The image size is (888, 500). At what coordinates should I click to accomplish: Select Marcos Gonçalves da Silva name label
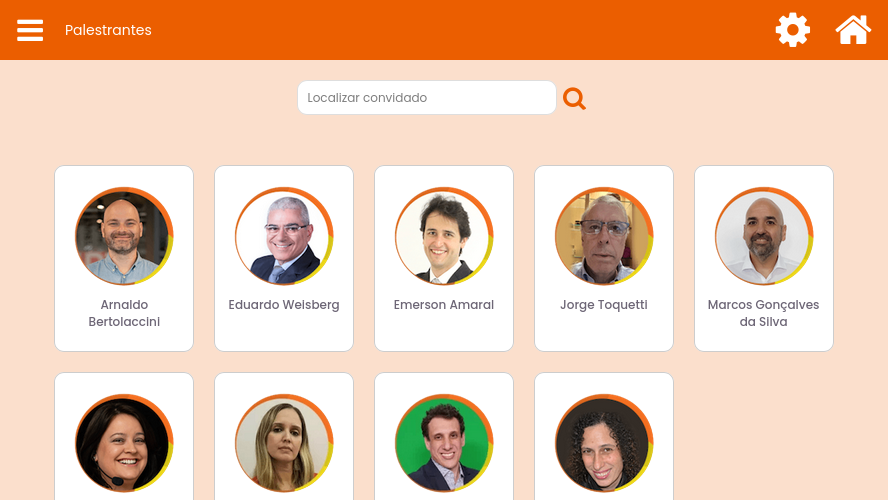(x=763, y=313)
